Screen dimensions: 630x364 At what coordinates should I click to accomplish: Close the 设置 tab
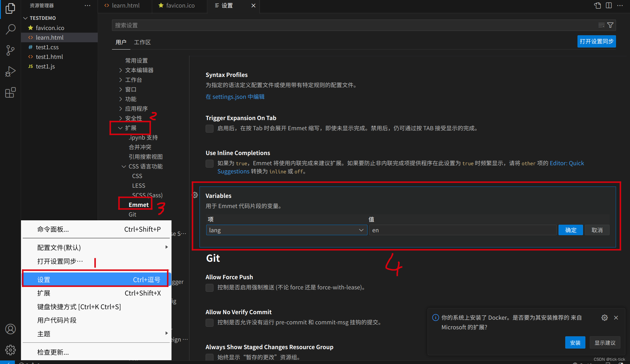(253, 6)
